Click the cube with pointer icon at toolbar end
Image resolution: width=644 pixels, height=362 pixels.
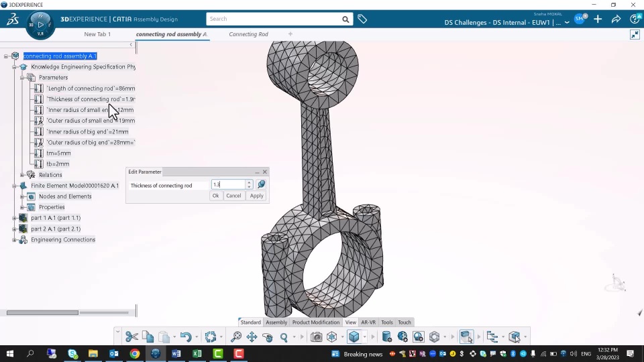point(515,337)
